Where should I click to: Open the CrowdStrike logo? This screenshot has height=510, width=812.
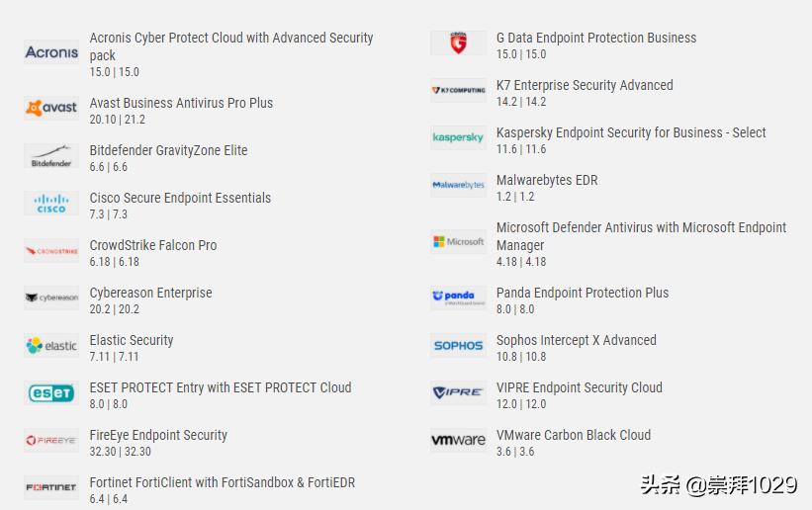pos(51,251)
